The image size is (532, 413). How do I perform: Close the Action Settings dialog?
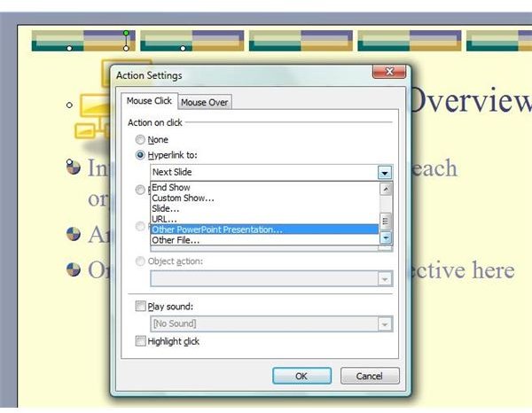(389, 71)
